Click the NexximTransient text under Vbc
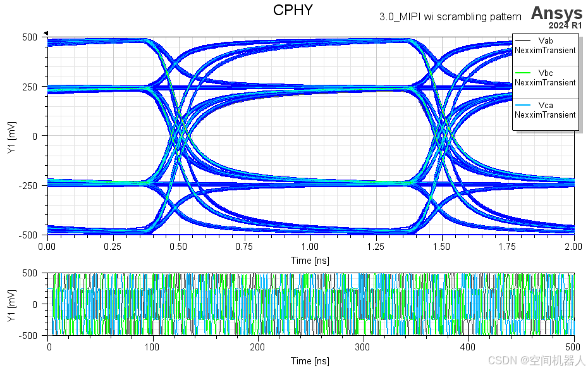Image resolution: width=588 pixels, height=370 pixels. pos(545,83)
